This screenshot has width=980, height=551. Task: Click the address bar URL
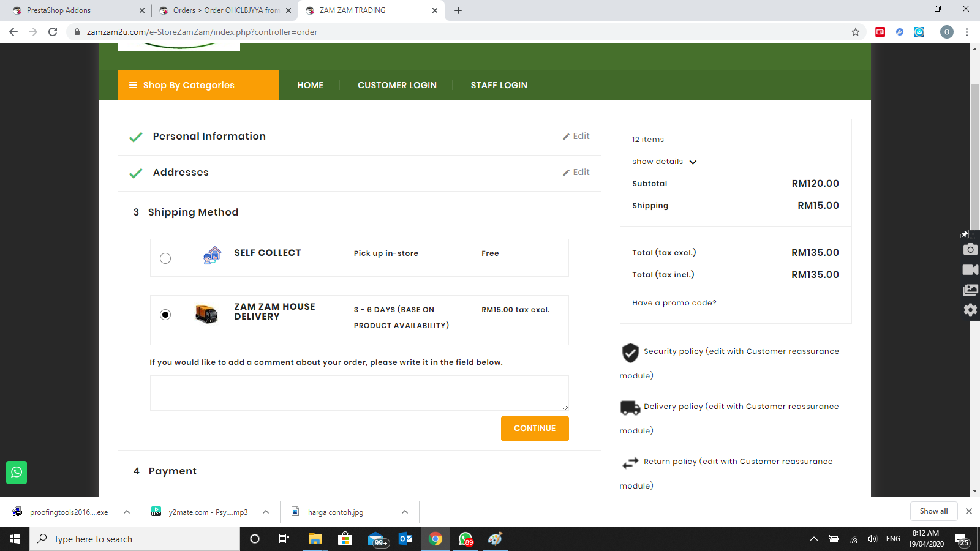pos(202,32)
